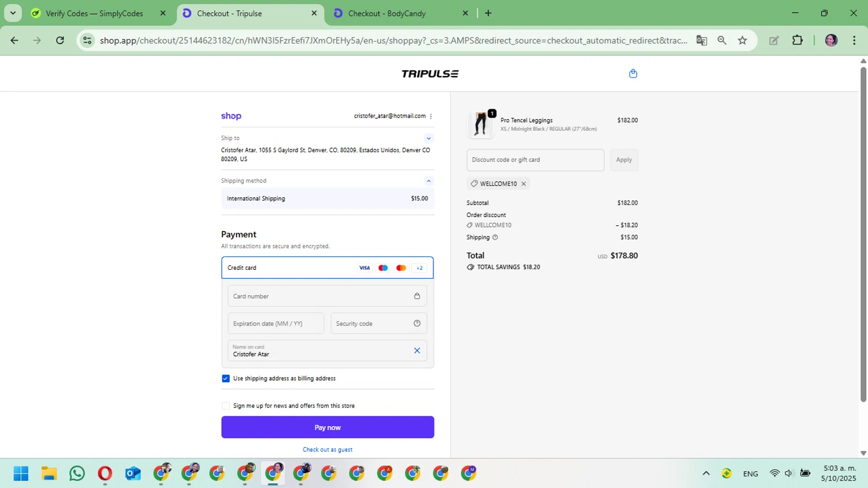The width and height of the screenshot is (868, 488).
Task: Open File Explorer from the taskbar
Action: pyautogui.click(x=49, y=474)
